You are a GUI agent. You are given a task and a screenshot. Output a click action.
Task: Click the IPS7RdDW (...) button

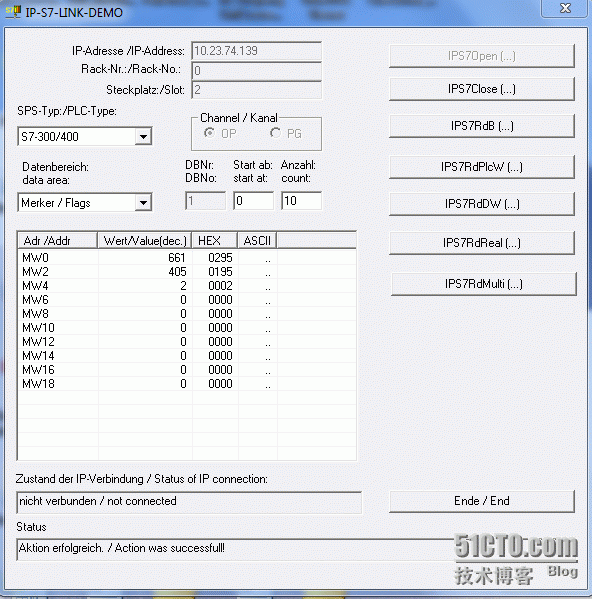point(482,204)
